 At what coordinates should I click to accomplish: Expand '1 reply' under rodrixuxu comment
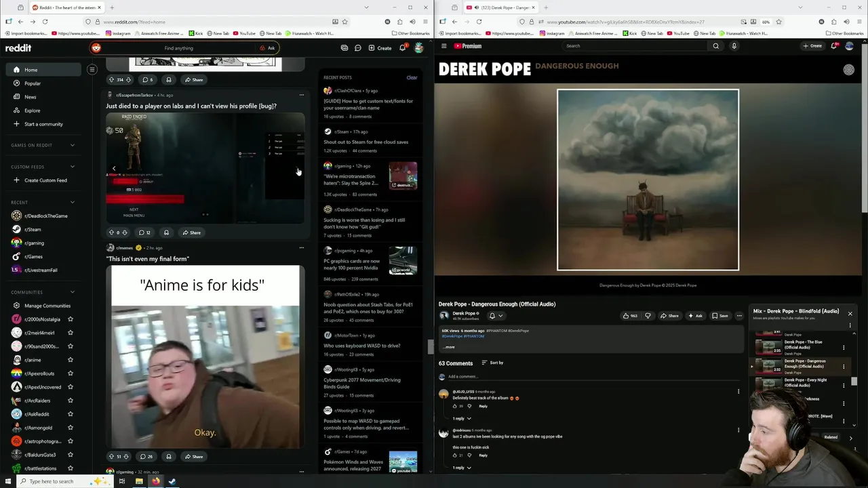point(462,468)
